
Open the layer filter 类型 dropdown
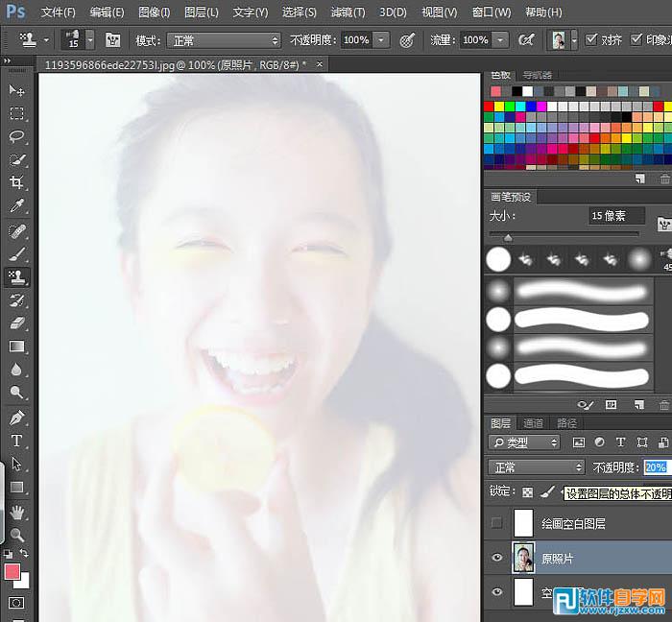(524, 443)
